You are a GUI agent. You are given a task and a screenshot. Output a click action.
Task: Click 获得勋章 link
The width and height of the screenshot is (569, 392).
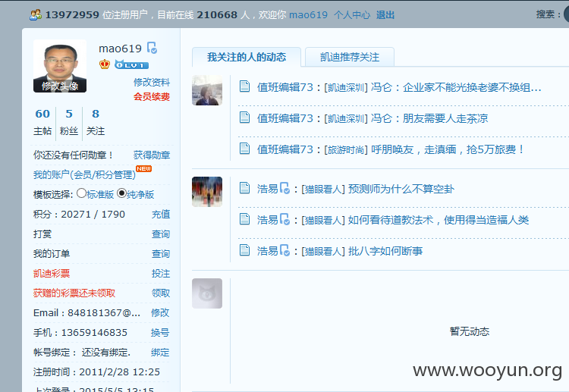coord(152,155)
